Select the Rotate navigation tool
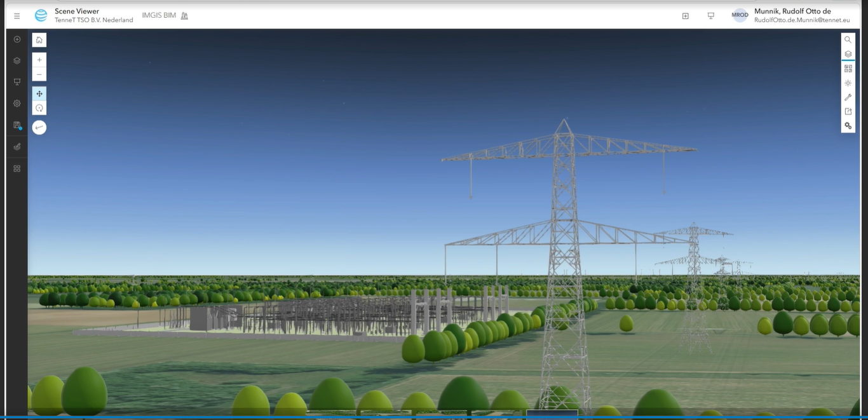The image size is (868, 420). coord(39,108)
